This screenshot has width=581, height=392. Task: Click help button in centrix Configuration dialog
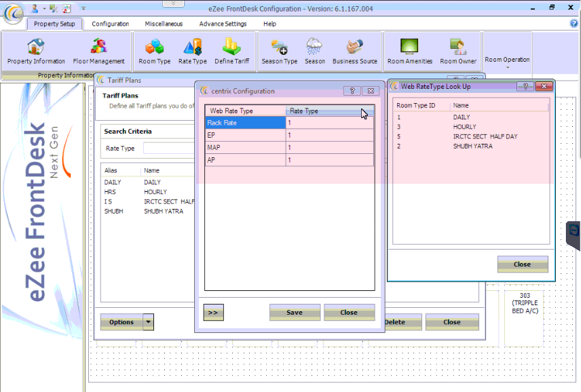(x=352, y=91)
